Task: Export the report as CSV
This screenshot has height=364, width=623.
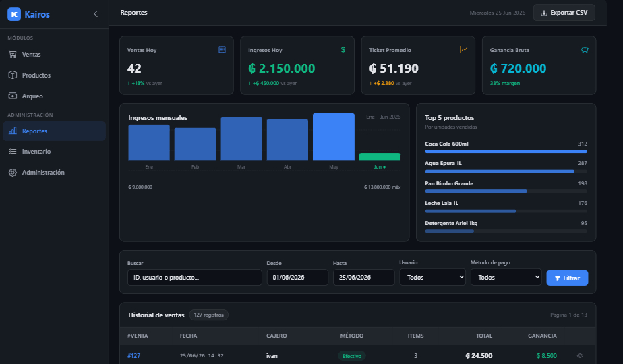Action: (564, 13)
